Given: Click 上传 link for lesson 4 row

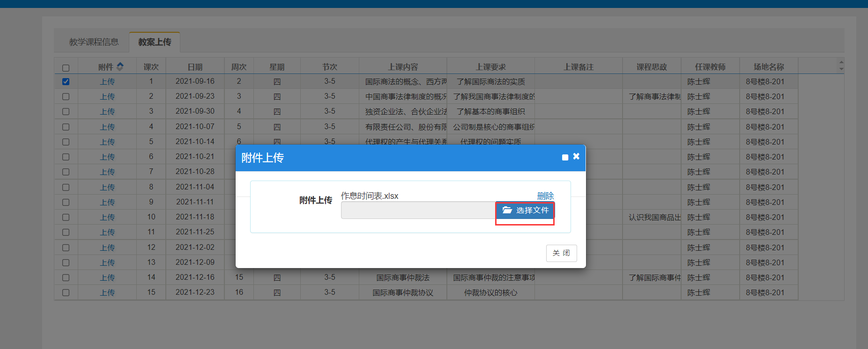Looking at the screenshot, I should [107, 127].
